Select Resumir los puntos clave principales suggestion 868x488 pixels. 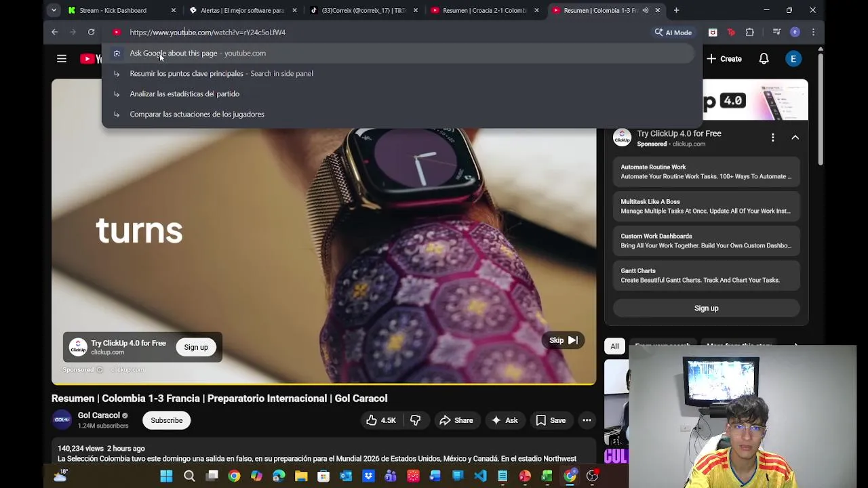click(x=398, y=73)
